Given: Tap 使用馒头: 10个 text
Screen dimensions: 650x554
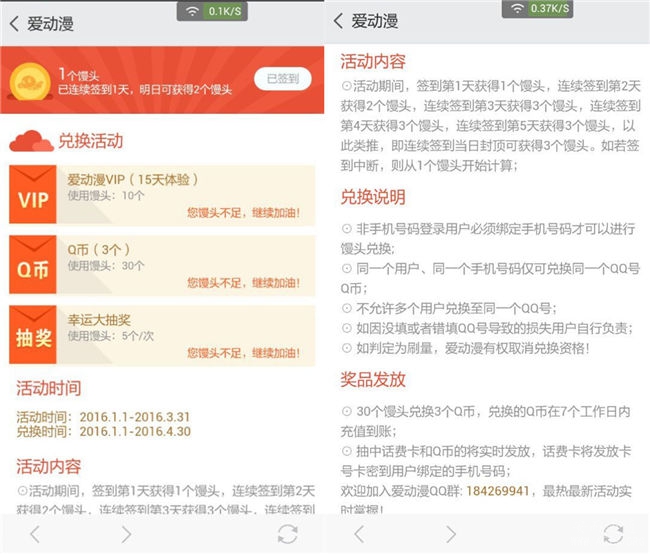Looking at the screenshot, I should tap(106, 195).
